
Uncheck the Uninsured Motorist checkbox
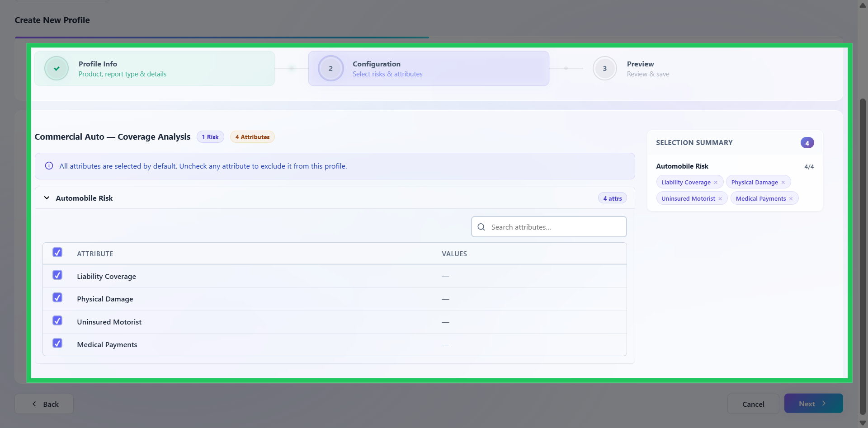pos(57,320)
